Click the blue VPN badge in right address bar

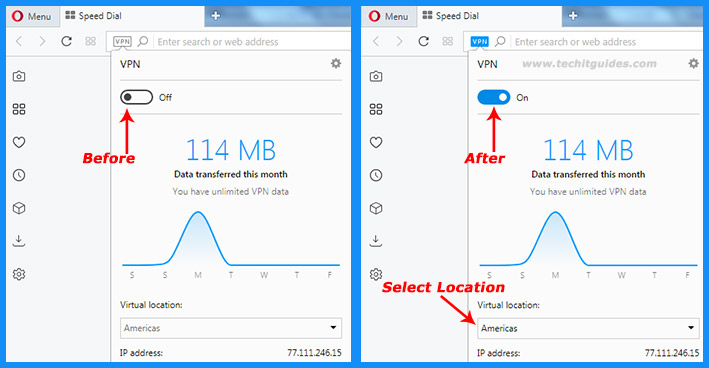pyautogui.click(x=479, y=42)
